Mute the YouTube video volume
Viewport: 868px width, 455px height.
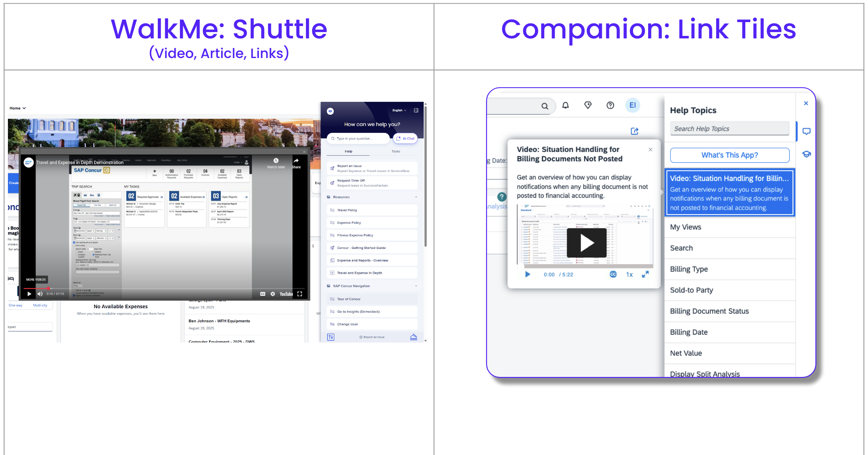pos(40,294)
